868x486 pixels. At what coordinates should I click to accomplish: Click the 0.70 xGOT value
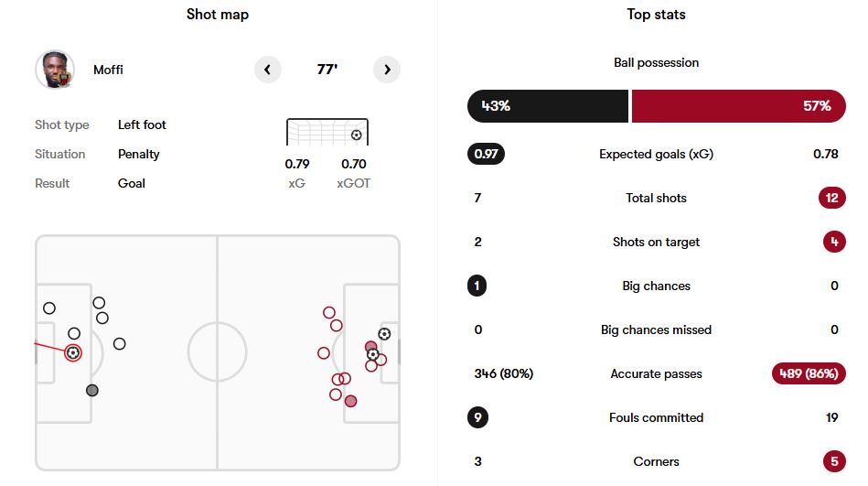353,165
